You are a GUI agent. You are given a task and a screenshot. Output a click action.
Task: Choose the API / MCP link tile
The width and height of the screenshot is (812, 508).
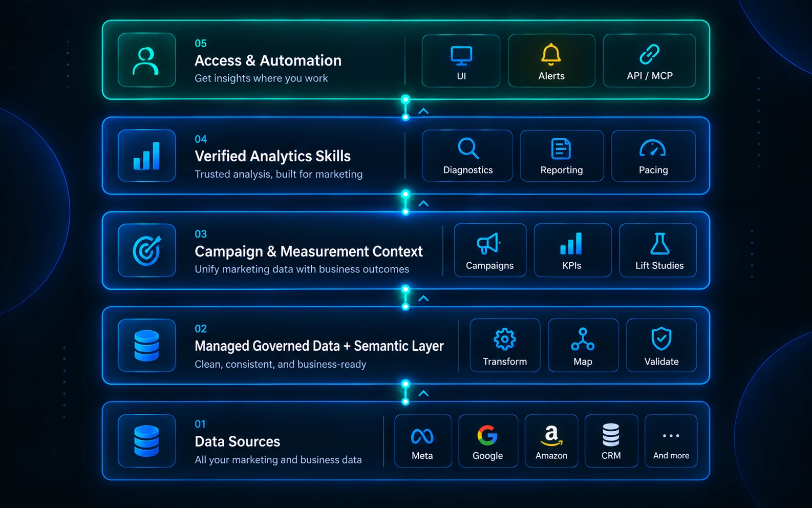click(x=649, y=61)
